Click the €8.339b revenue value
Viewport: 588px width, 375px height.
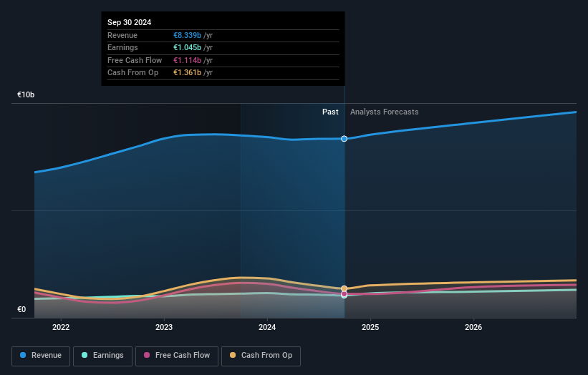187,35
